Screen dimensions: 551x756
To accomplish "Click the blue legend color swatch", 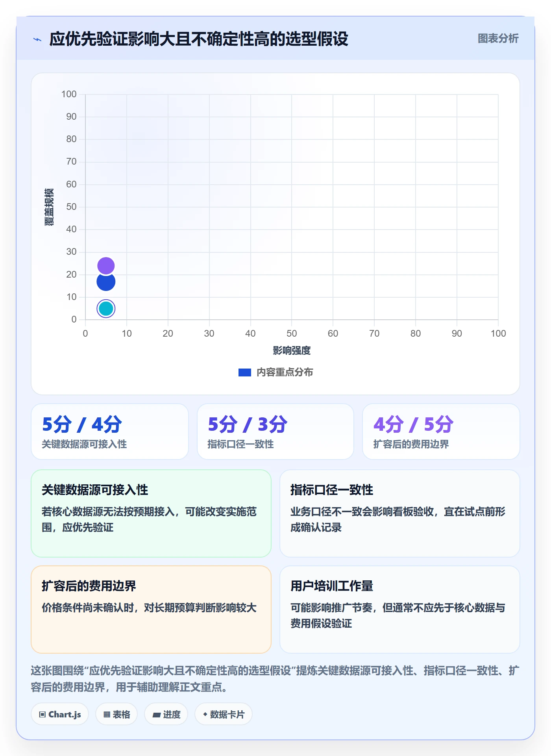I will point(245,372).
